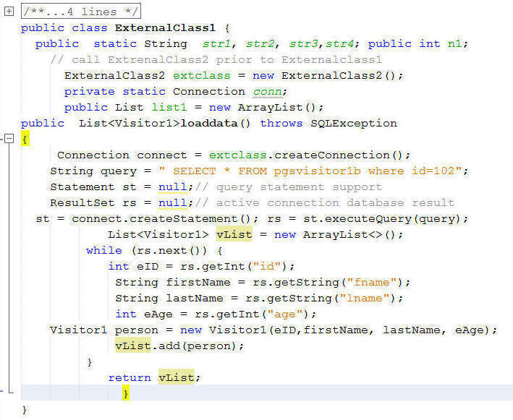Click st.executeQuery(query) call
The width and height of the screenshot is (513, 420).
point(382,218)
